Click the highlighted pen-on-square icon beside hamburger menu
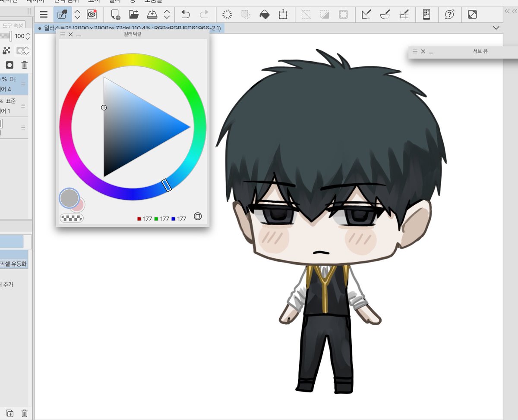The width and height of the screenshot is (518, 420). 63,15
